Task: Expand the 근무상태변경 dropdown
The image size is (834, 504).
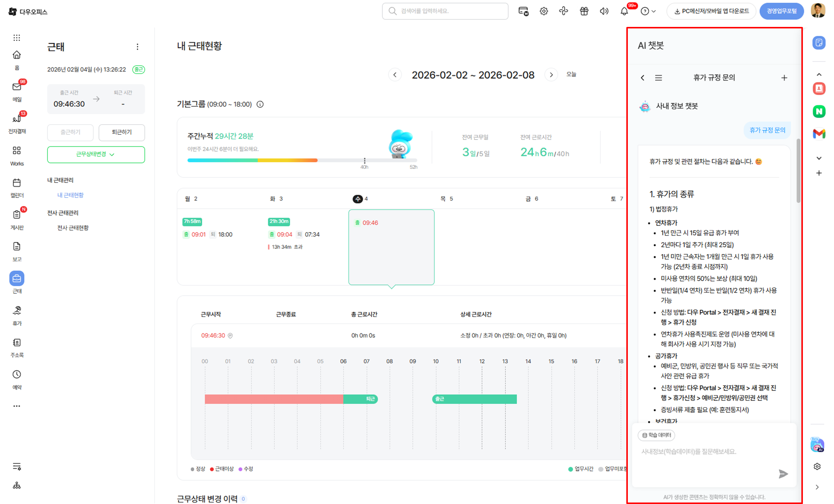Action: [x=96, y=154]
